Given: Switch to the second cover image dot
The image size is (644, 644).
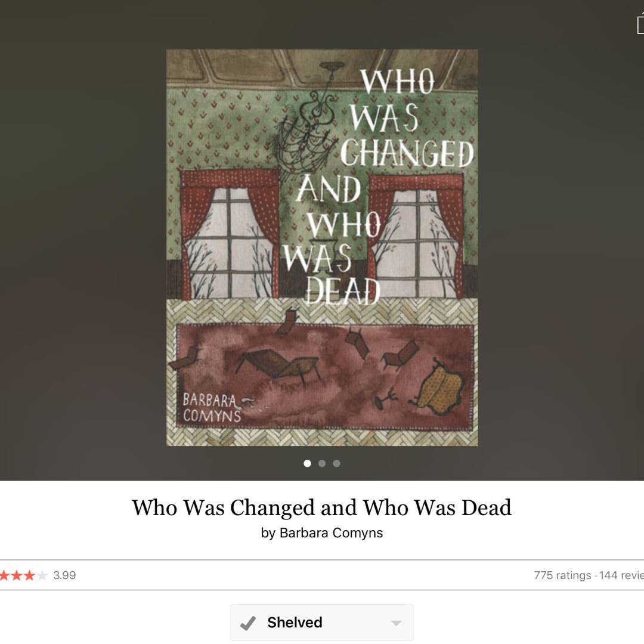Looking at the screenshot, I should click(322, 463).
